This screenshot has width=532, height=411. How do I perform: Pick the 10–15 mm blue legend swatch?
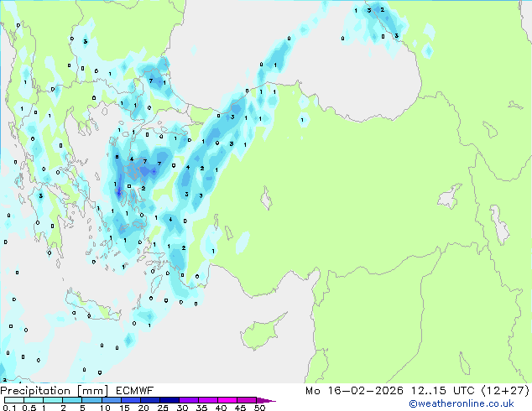click(x=111, y=400)
